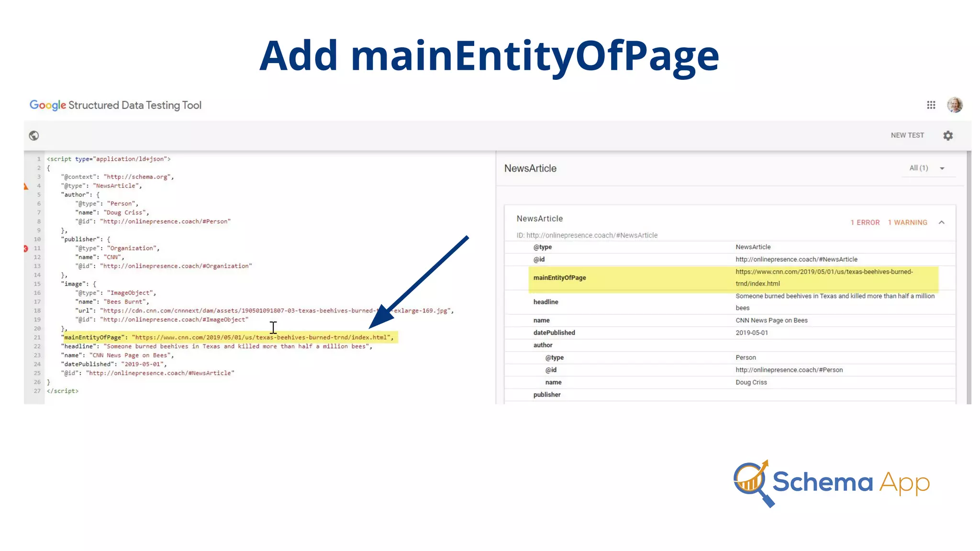Click the opening <script> tag line
980x551 pixels.
point(109,159)
